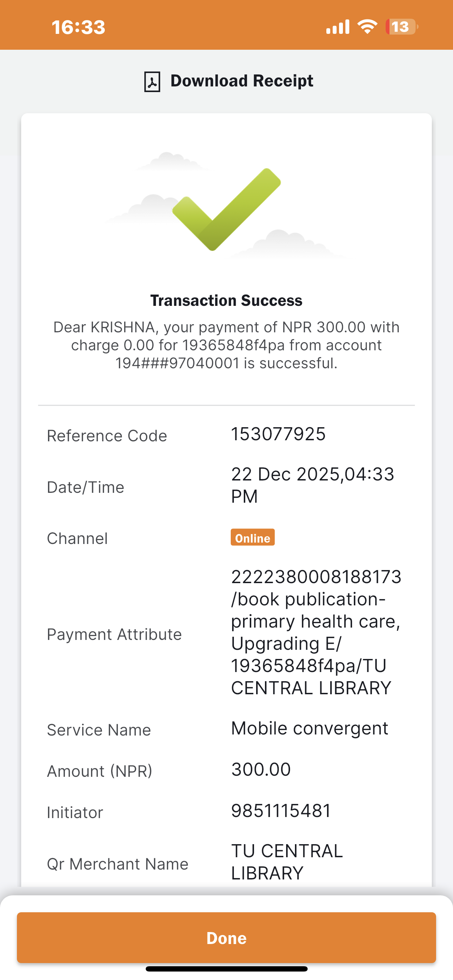Image resolution: width=453 pixels, height=980 pixels.
Task: Tap the TU CENTRAL LIBRARY merchant name
Action: click(x=287, y=862)
